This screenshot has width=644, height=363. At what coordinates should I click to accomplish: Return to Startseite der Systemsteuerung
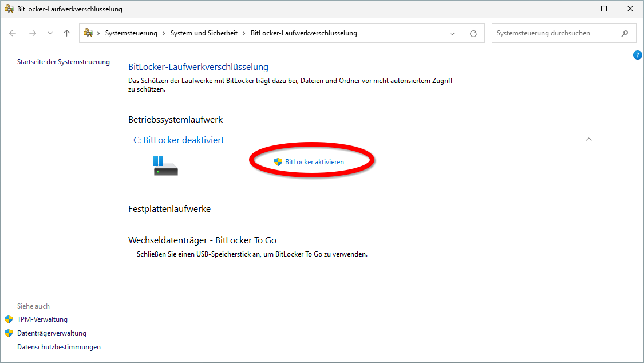pos(64,61)
